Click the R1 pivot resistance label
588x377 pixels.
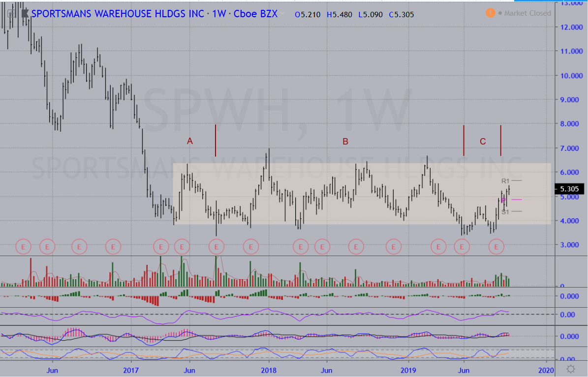[x=505, y=181]
